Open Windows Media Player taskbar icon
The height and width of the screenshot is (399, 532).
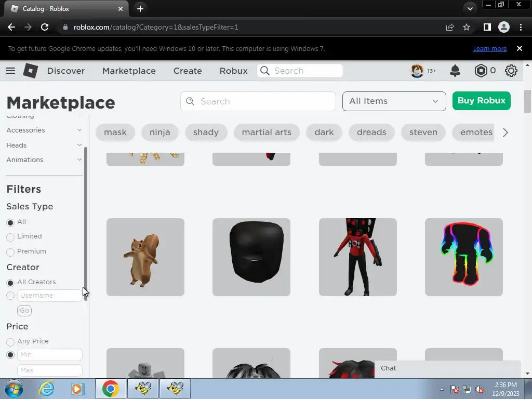(x=77, y=389)
